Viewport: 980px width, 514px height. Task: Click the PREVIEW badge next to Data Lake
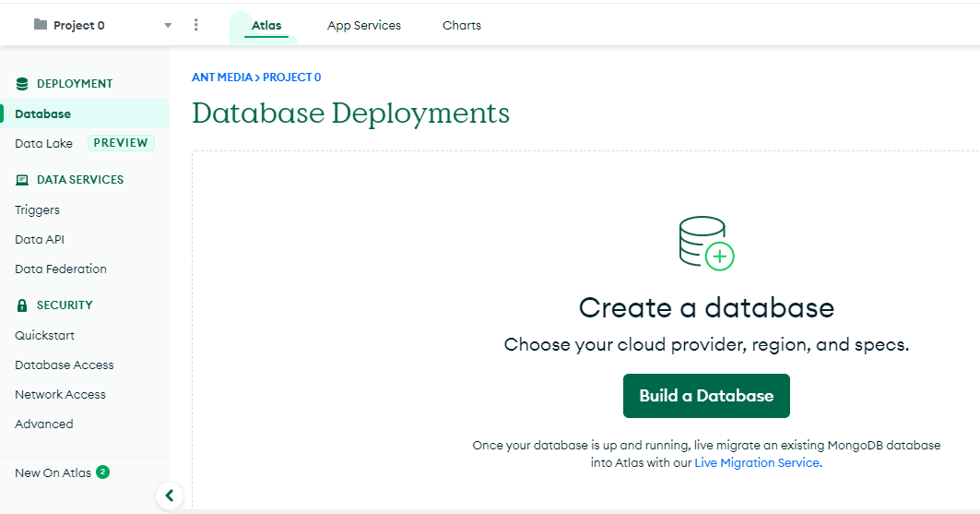[x=121, y=142]
